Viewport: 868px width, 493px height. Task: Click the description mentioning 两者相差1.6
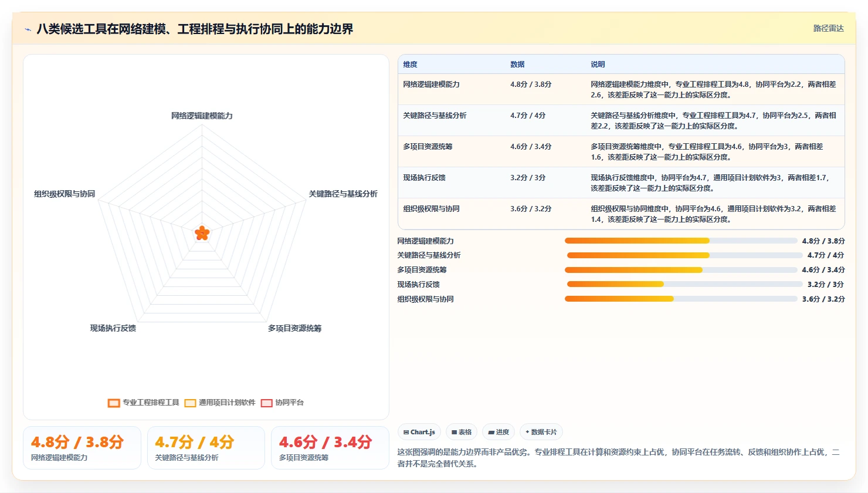coord(707,152)
